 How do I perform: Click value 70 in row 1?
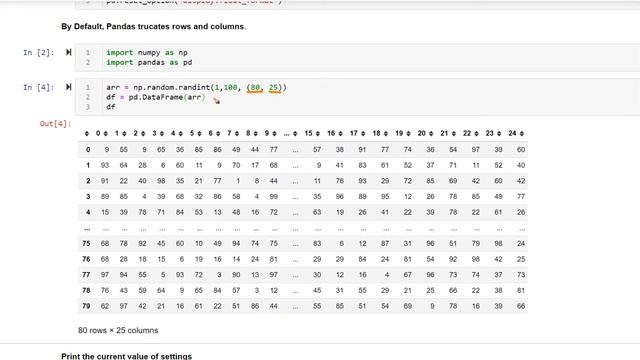[x=236, y=165]
